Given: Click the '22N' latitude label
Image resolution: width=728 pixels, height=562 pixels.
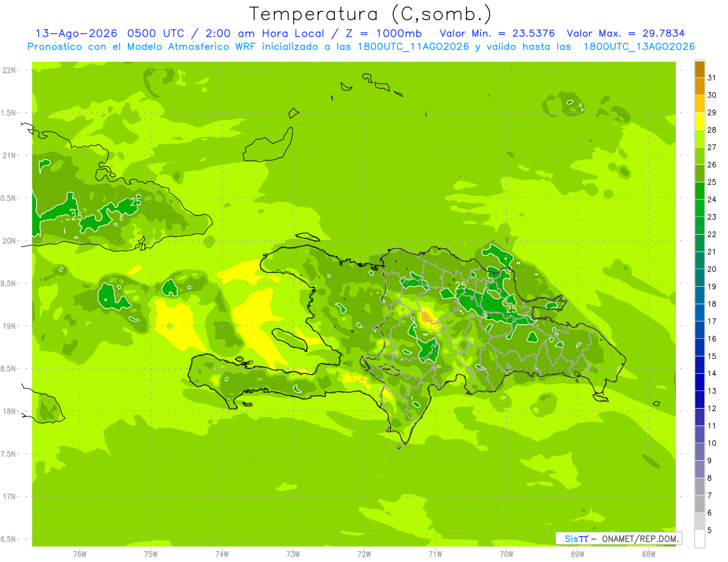Looking at the screenshot, I should coord(9,70).
